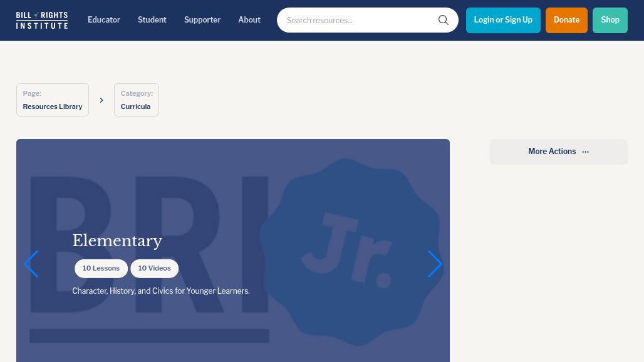Expand the About navigation menu
Screen dimensions: 644x362
(249, 19)
